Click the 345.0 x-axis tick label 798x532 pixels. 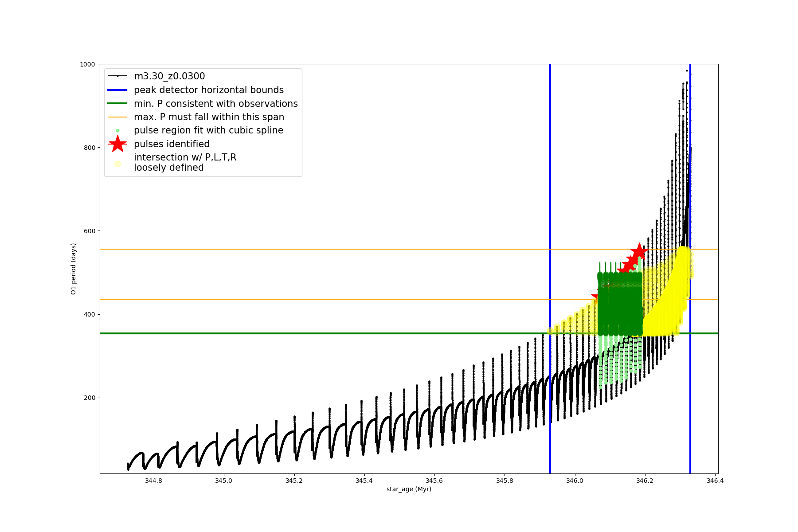[x=223, y=481]
